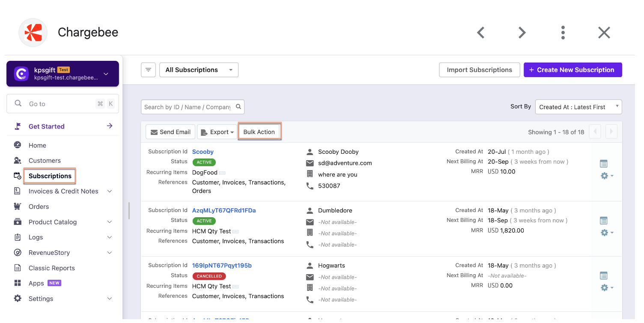Expand the Settings menu chevron
Viewport: 644px width, 323px height.
[x=110, y=299]
